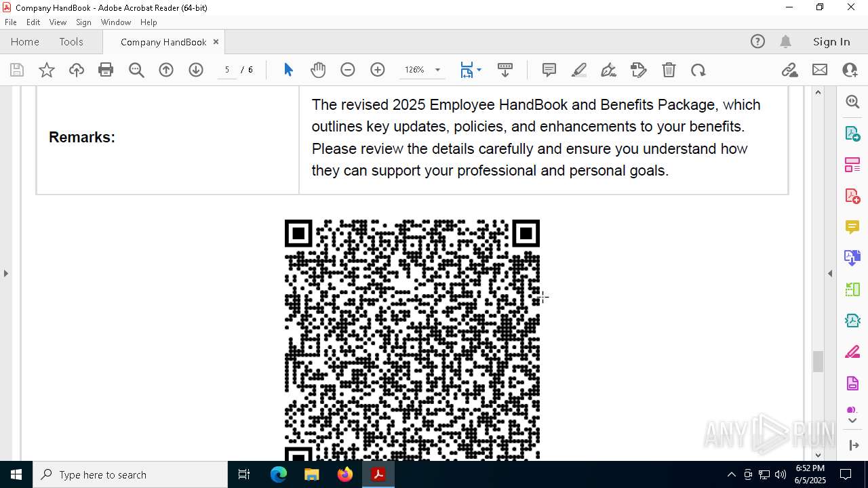Open the File menu
This screenshot has width=868, height=488.
click(x=11, y=22)
